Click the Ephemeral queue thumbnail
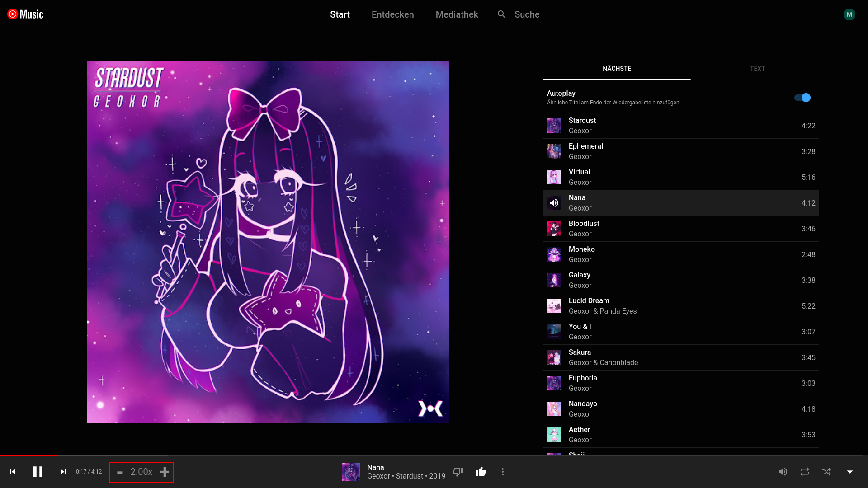Image resolution: width=868 pixels, height=488 pixels. (554, 151)
